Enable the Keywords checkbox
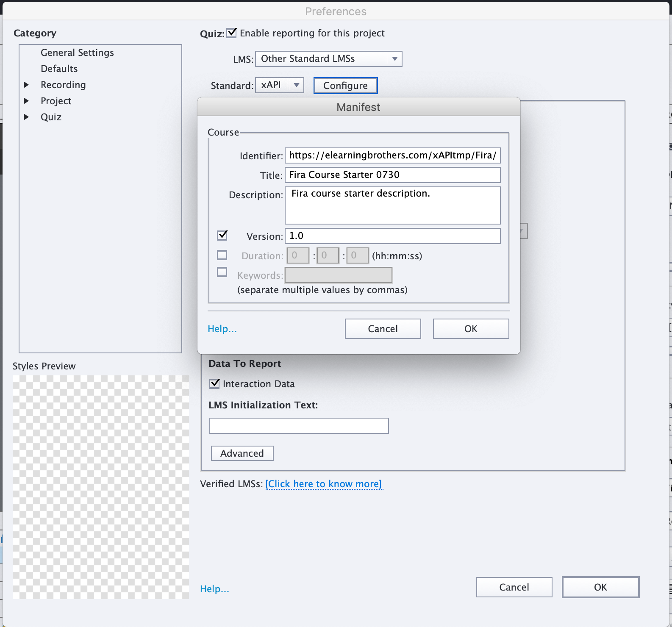The height and width of the screenshot is (627, 672). tap(222, 272)
